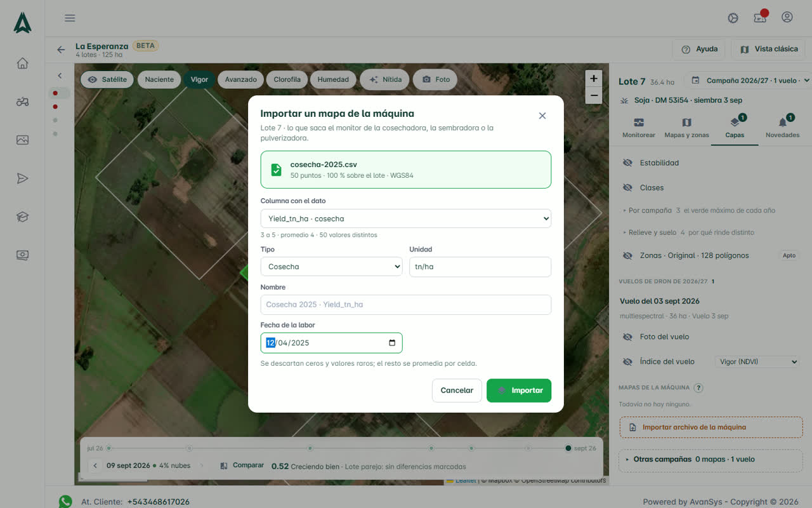This screenshot has width=812, height=508.
Task: Go to Home in the sidebar
Action: tap(22, 63)
